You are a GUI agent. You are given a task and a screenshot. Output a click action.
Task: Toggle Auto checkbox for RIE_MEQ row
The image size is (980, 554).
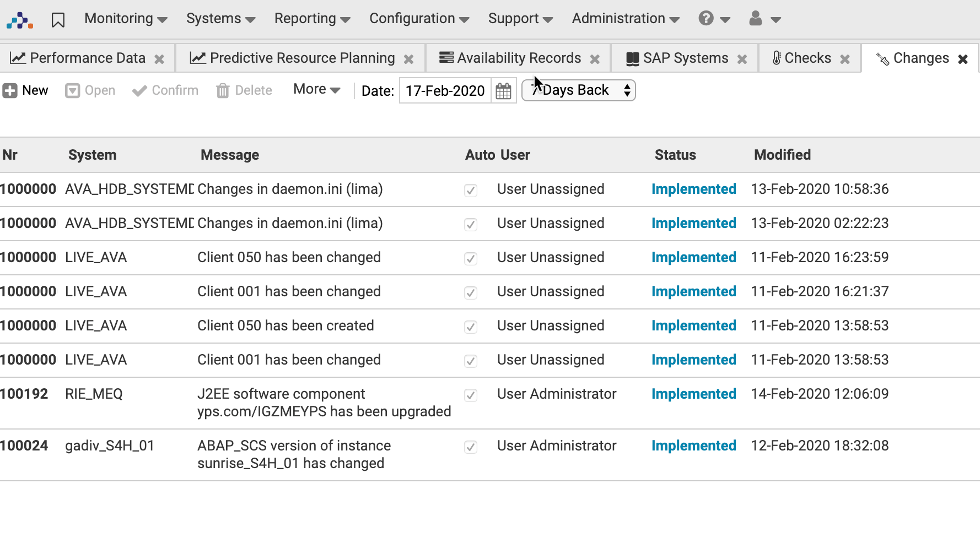471,395
